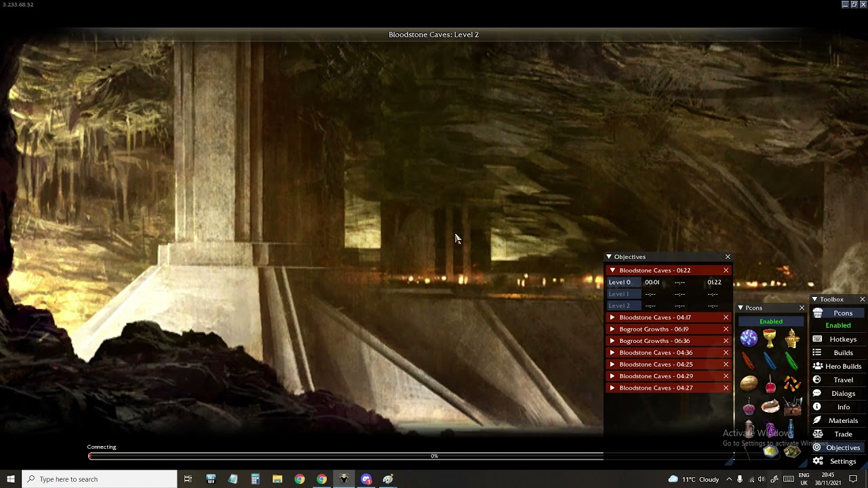Toggle the blue bottle pcon icon

pyautogui.click(x=792, y=429)
